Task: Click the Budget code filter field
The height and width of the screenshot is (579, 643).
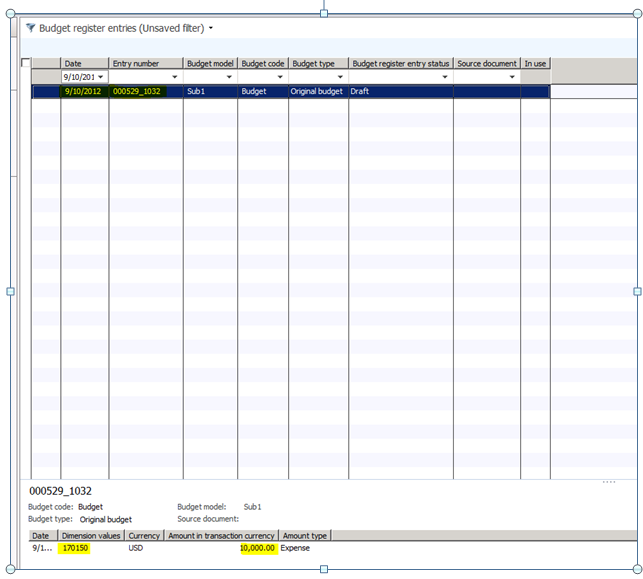Action: pos(262,77)
